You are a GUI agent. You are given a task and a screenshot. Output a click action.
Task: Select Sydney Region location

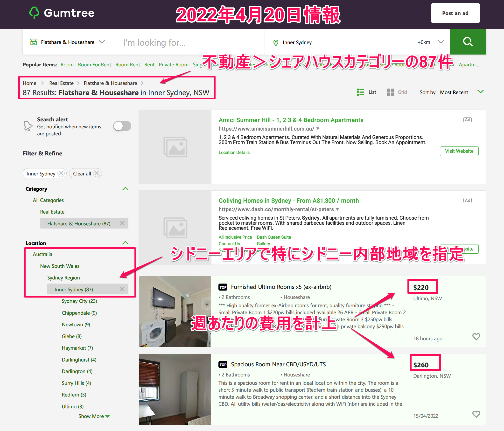click(x=63, y=278)
